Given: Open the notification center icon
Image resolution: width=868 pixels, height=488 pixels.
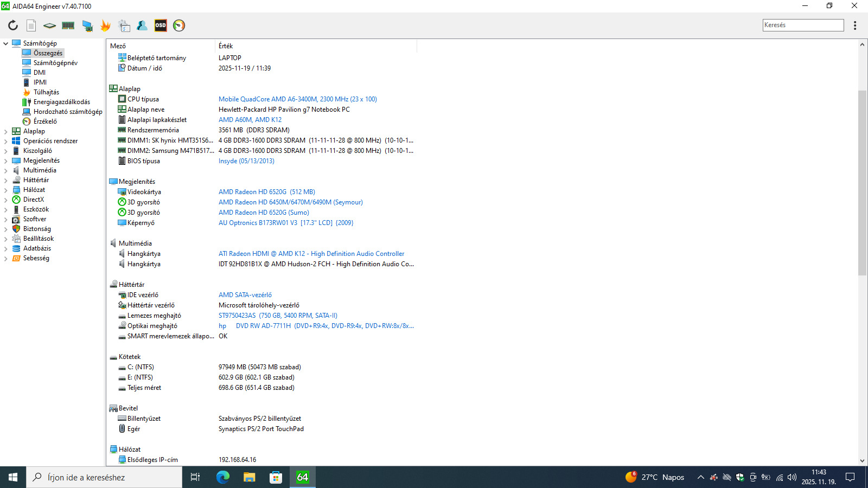Looking at the screenshot, I should [x=850, y=477].
